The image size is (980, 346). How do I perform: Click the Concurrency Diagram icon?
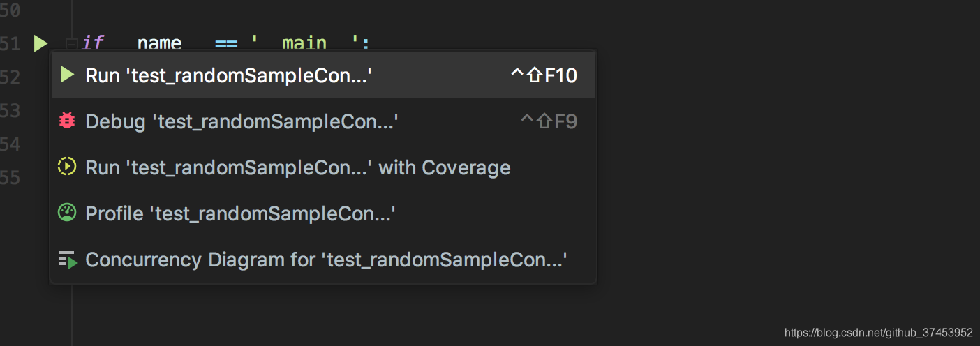coord(67,259)
